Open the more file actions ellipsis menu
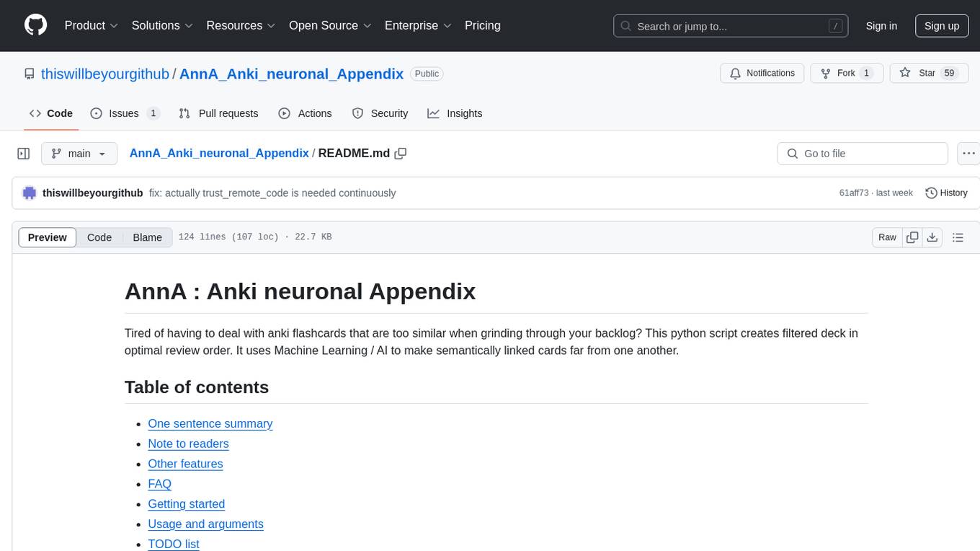 (x=969, y=154)
